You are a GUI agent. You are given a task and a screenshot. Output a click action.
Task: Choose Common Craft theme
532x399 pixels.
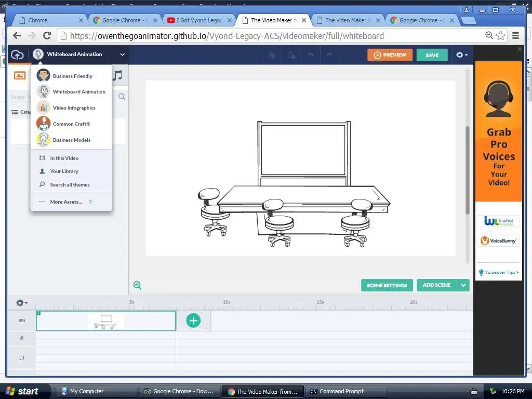(71, 124)
